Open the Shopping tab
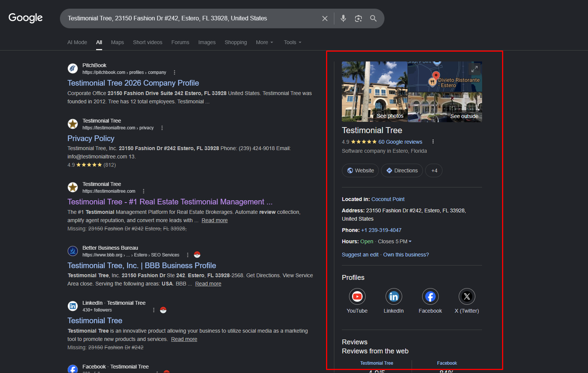This screenshot has width=588, height=373. point(236,42)
